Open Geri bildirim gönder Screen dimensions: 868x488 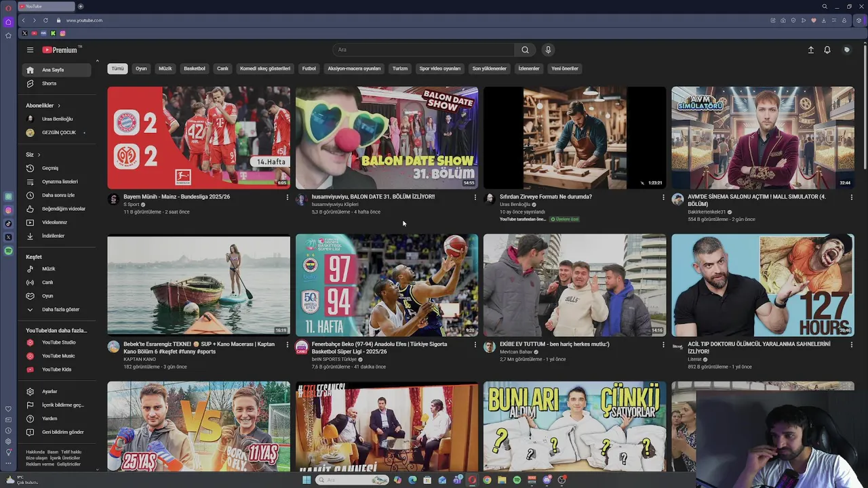(57, 432)
